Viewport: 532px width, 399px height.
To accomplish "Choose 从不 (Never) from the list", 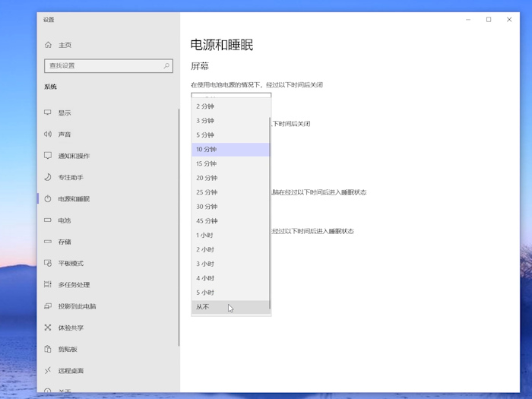I will click(231, 307).
